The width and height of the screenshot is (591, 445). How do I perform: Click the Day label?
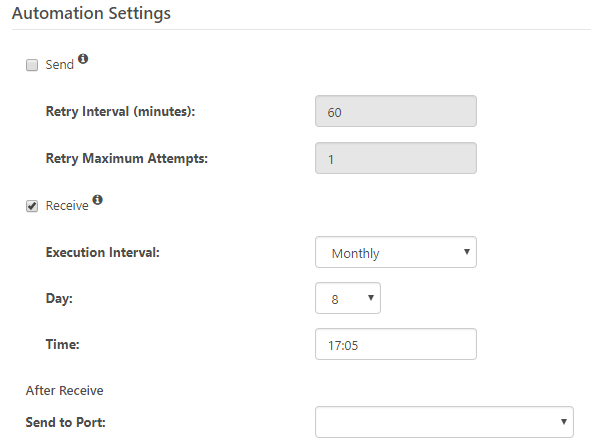59,299
